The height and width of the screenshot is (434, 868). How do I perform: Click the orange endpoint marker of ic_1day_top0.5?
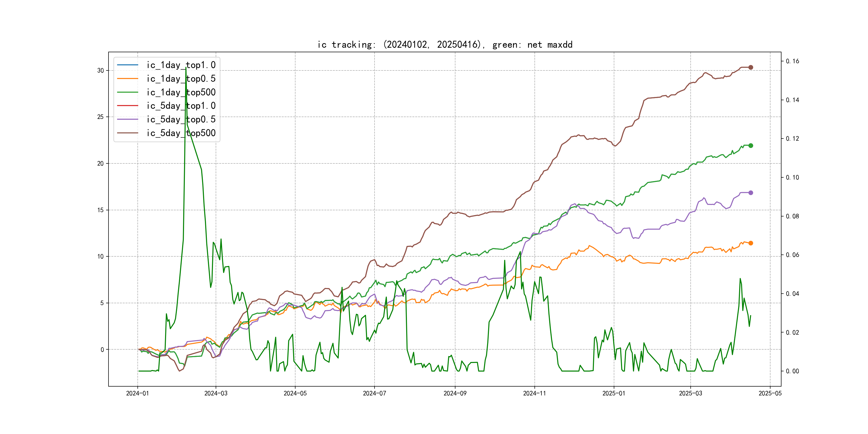point(750,243)
